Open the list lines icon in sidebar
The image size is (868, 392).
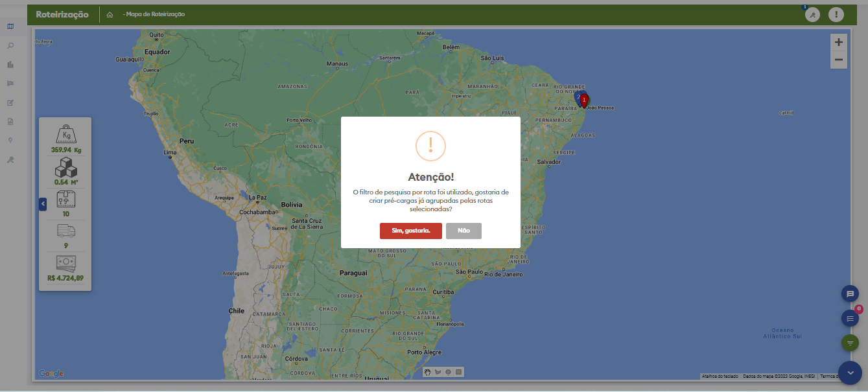click(10, 84)
